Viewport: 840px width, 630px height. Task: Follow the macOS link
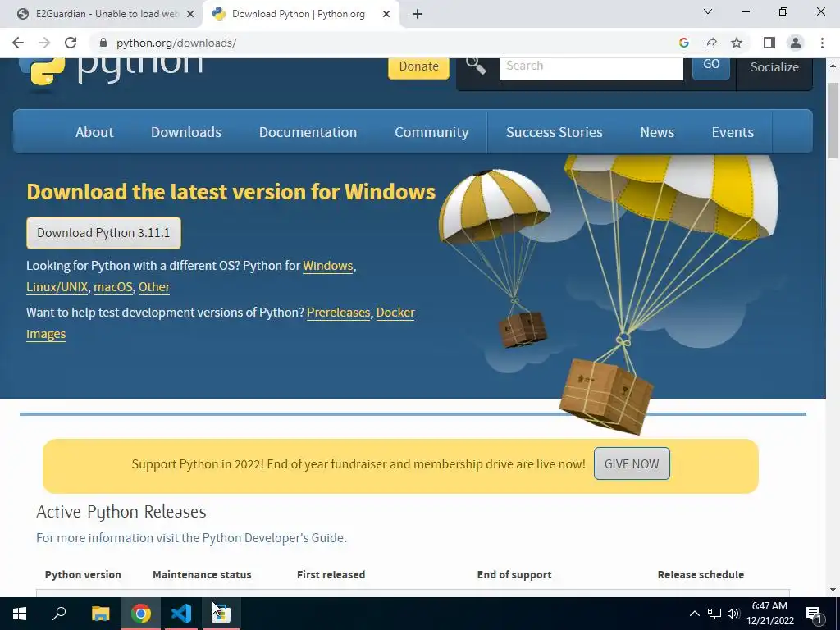click(113, 287)
